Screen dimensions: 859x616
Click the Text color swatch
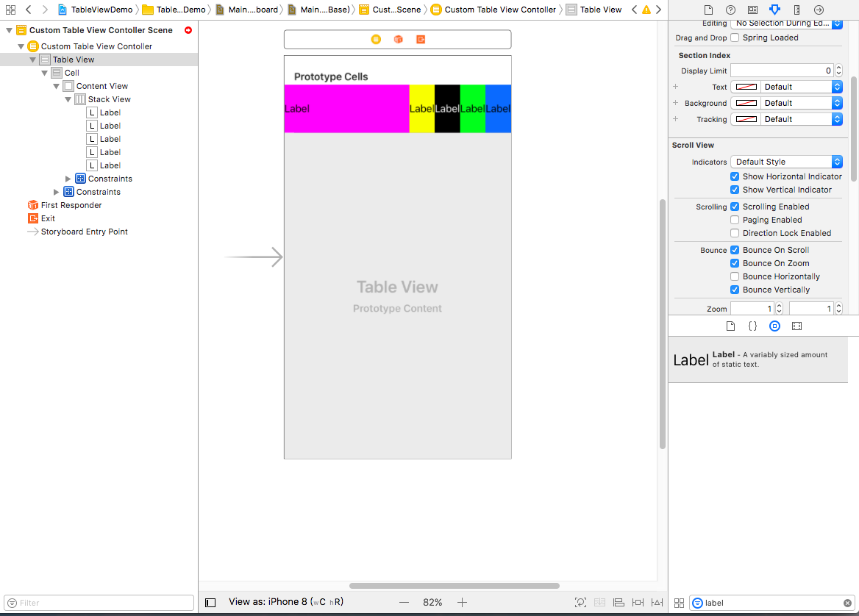(746, 87)
